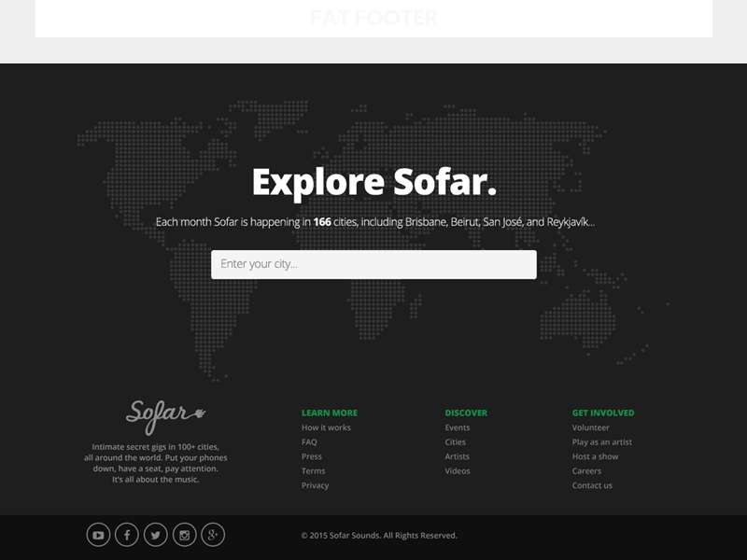The width and height of the screenshot is (747, 560).
Task: View the Artists link
Action: 457,456
